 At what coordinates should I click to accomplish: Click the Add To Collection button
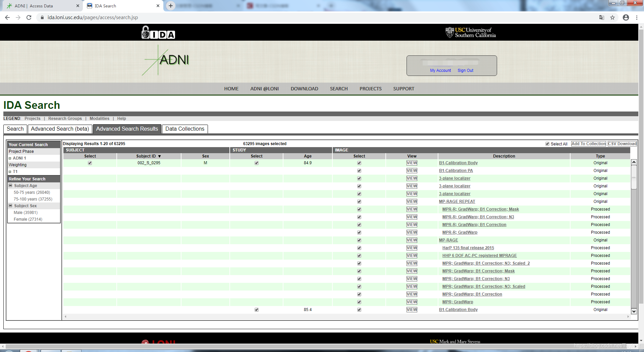pyautogui.click(x=589, y=144)
